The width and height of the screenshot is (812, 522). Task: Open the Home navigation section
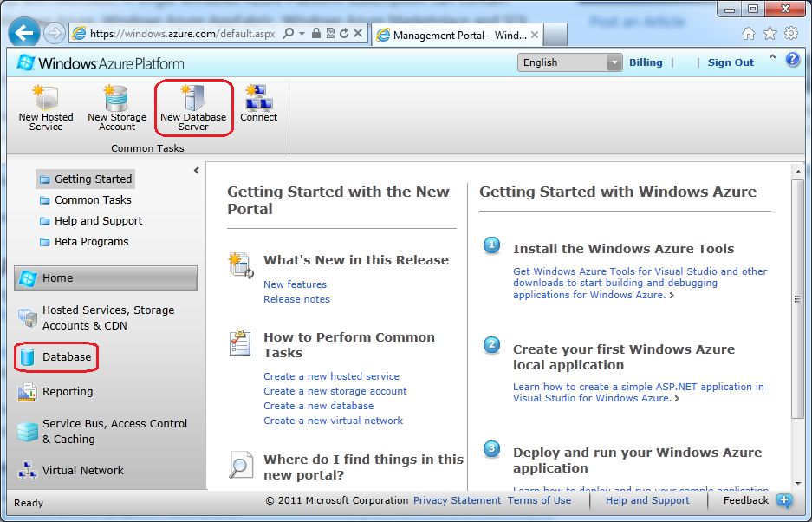(106, 278)
